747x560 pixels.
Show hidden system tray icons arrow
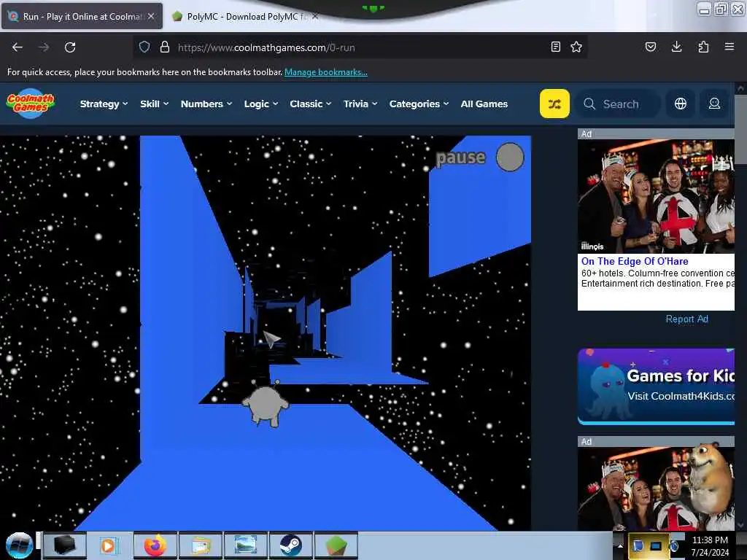click(620, 545)
